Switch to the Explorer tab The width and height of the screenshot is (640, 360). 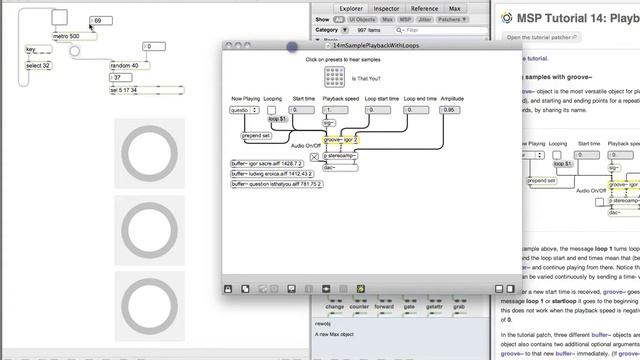[351, 9]
